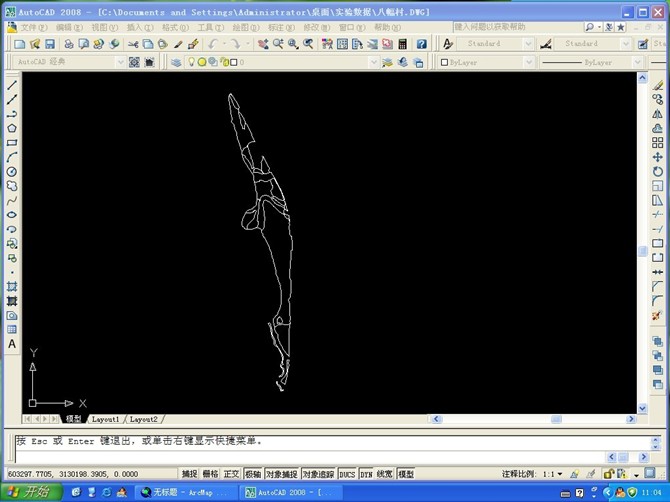Select the Polygon tool in draw toolbar

click(x=12, y=128)
